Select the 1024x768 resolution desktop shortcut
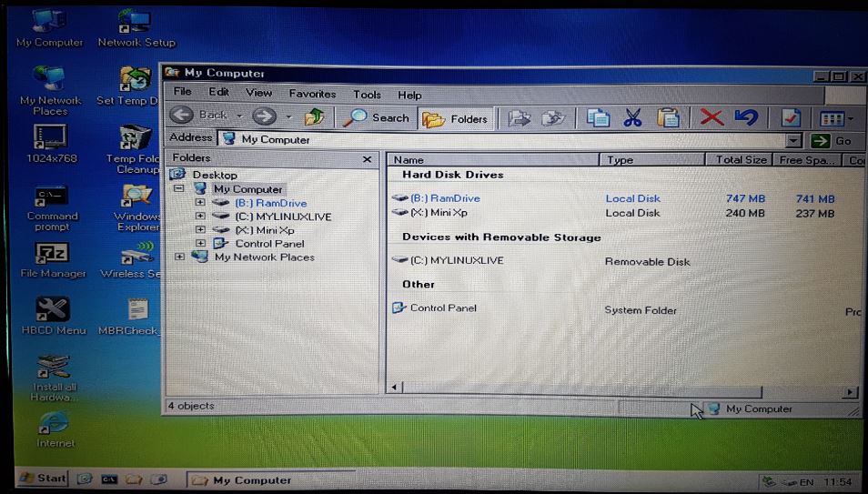868x494 pixels. pos(51,144)
